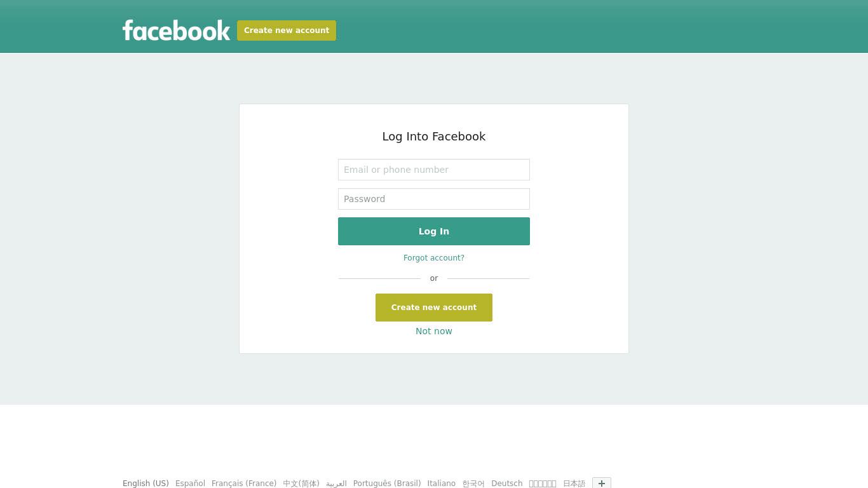This screenshot has width=868, height=488.
Task: Click the facebook logo in header
Action: [176, 30]
